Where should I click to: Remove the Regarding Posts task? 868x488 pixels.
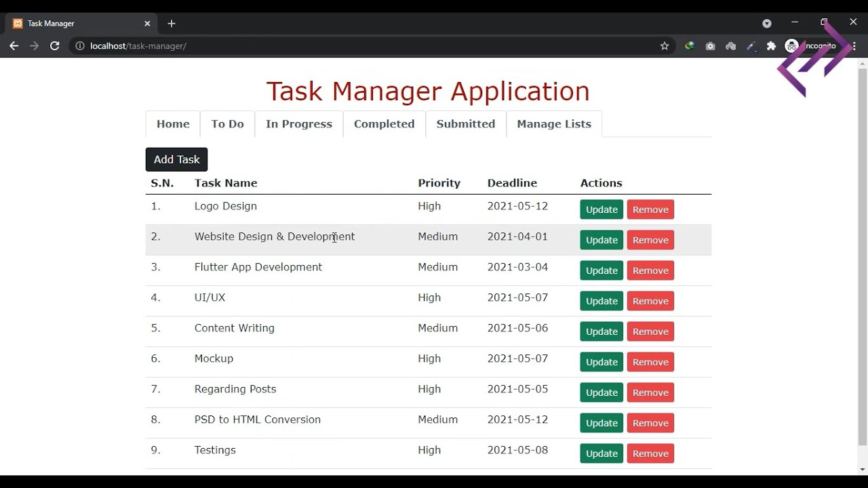click(x=650, y=392)
